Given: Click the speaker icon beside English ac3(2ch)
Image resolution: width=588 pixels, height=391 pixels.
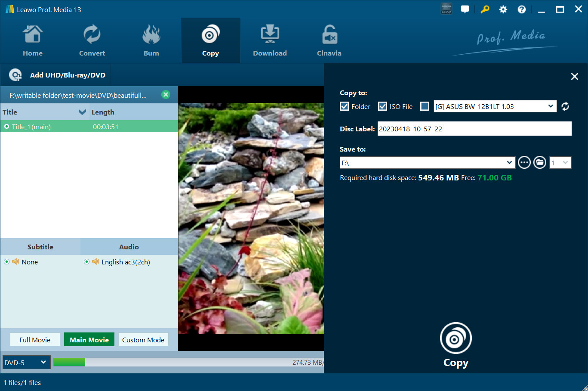Looking at the screenshot, I should pos(95,261).
